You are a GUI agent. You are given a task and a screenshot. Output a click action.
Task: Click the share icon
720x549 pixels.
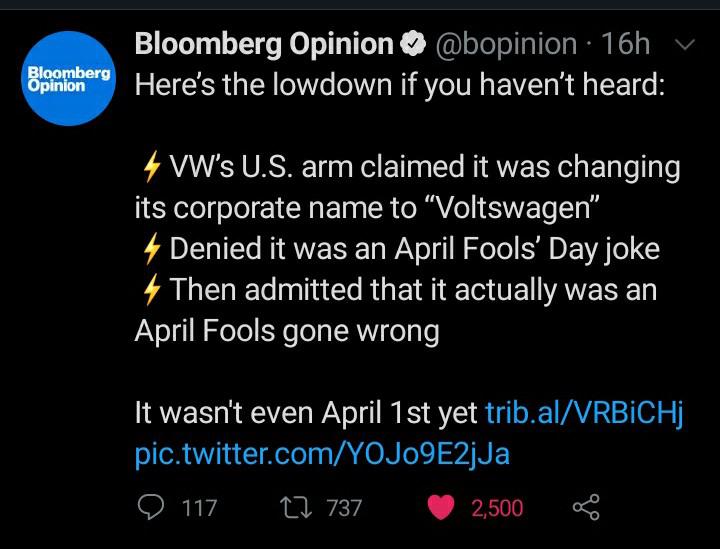click(585, 507)
